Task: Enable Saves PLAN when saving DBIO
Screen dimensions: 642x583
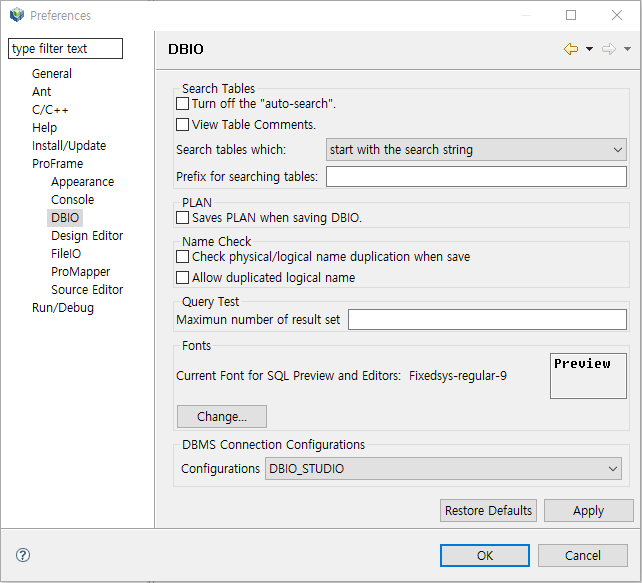Action: point(182,217)
